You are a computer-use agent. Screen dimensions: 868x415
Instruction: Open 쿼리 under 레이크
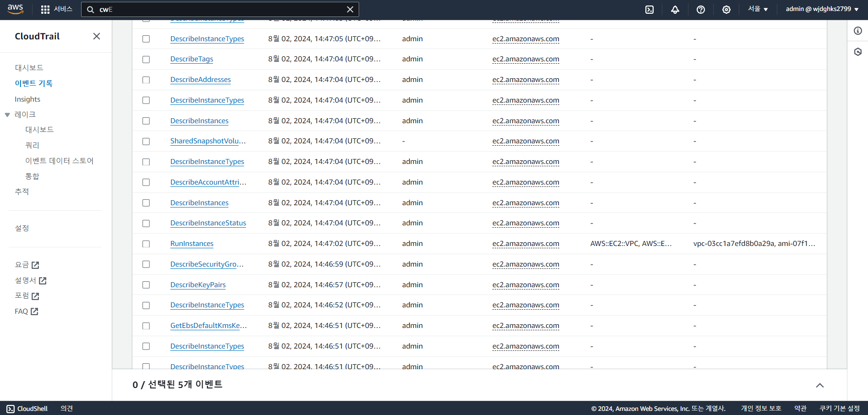point(32,145)
